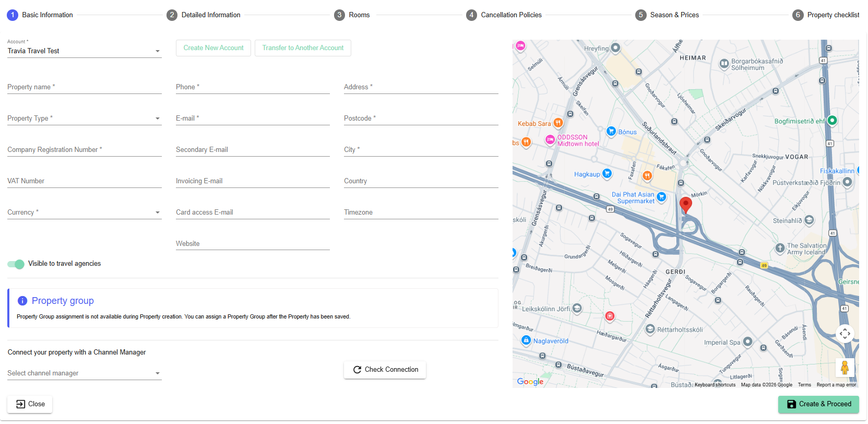
Task: Click ODDSSON Midtown hotel marker
Action: pyautogui.click(x=550, y=139)
